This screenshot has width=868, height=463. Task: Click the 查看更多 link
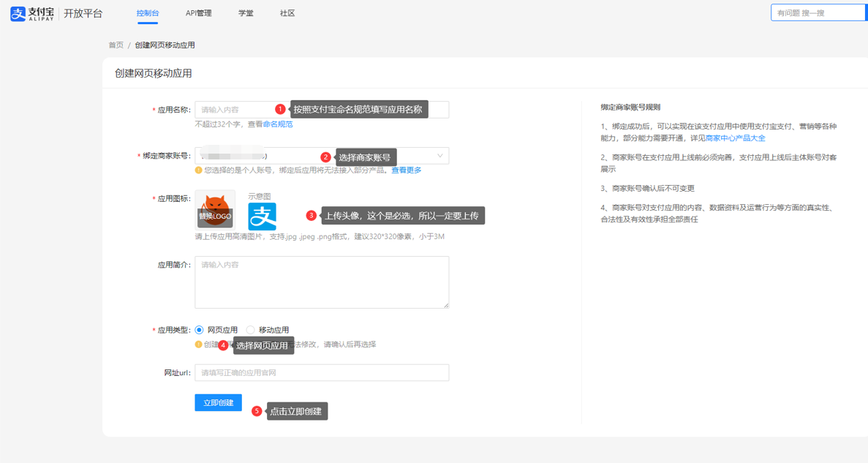pyautogui.click(x=406, y=170)
